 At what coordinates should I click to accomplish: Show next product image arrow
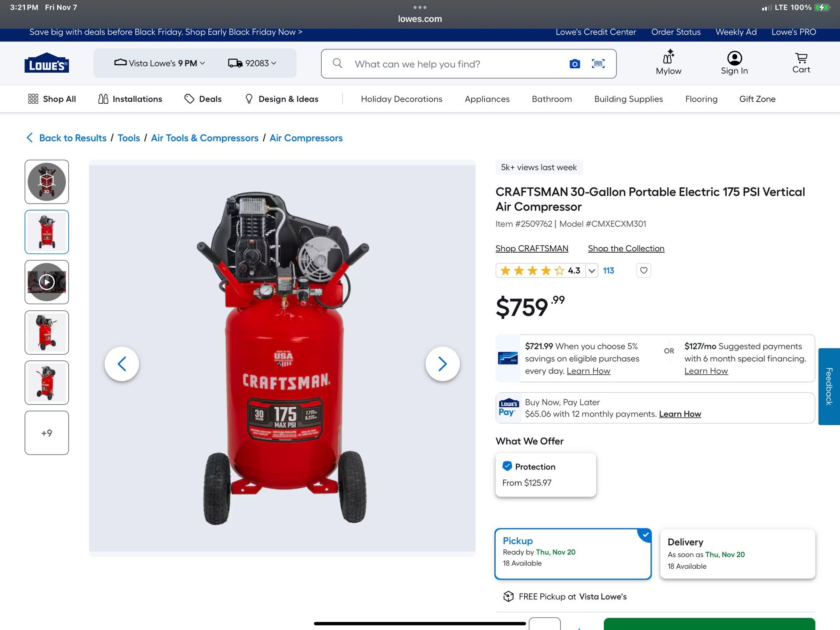pos(442,364)
